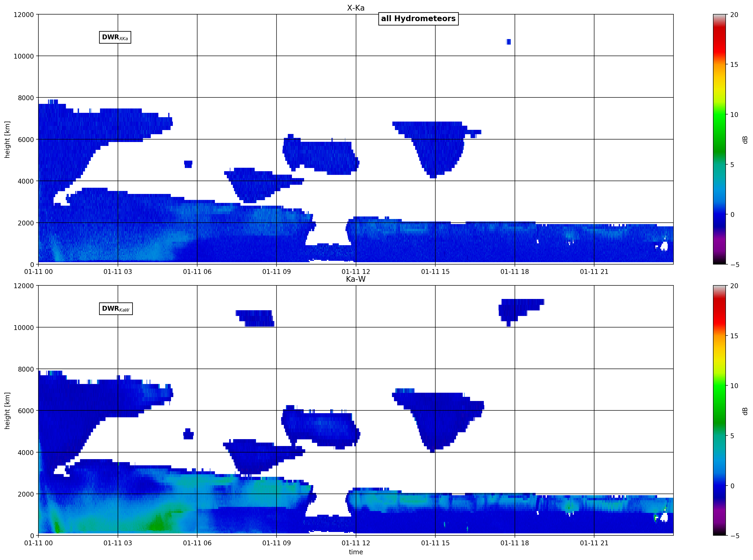Click the "01-11 21" x-tick under bottom plot
The height and width of the screenshot is (560, 753).
594,543
